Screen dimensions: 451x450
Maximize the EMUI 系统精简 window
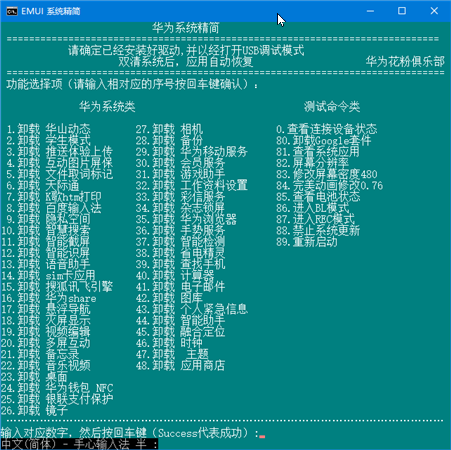[x=402, y=11]
